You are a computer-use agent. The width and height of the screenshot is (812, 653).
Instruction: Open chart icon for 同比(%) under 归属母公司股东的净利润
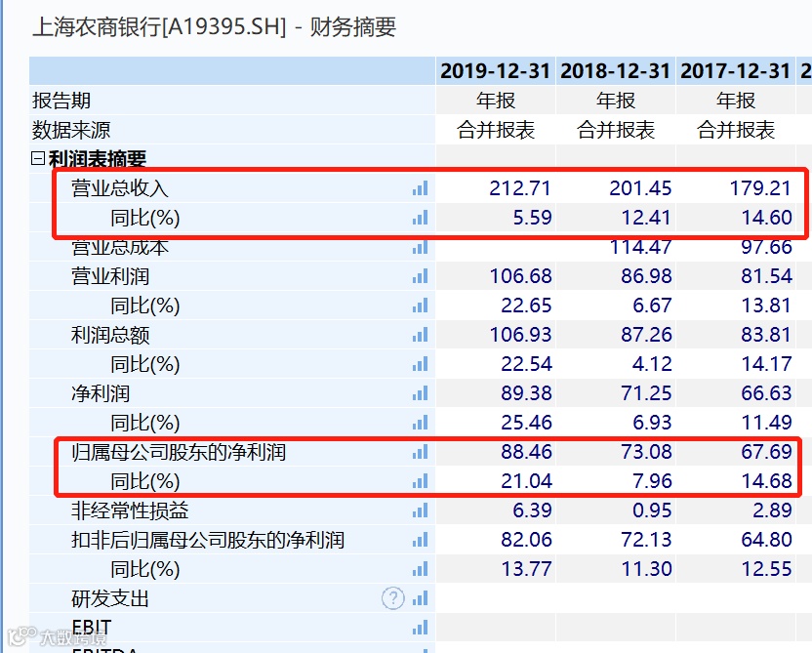click(x=421, y=481)
